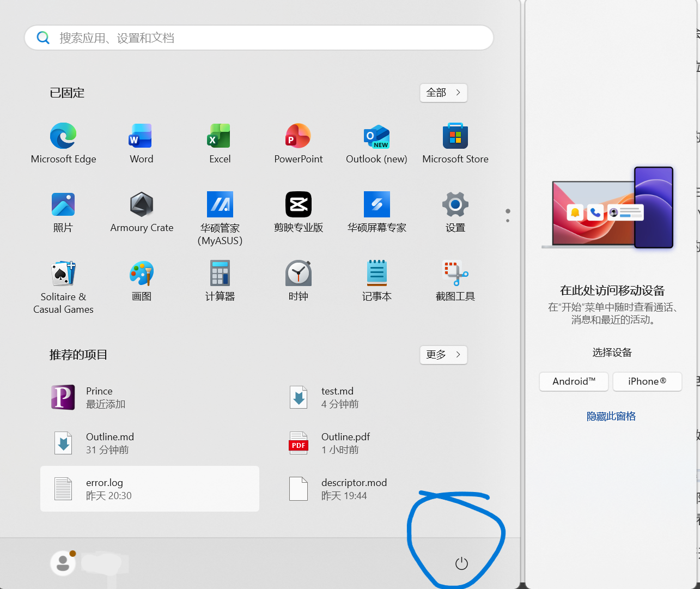Open recent file Outline.md

point(150,443)
